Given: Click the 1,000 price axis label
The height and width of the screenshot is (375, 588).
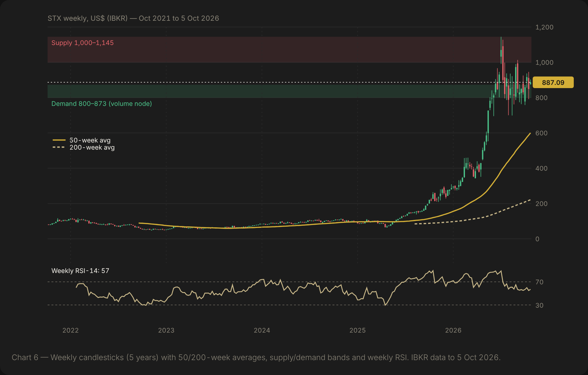Looking at the screenshot, I should tap(544, 62).
